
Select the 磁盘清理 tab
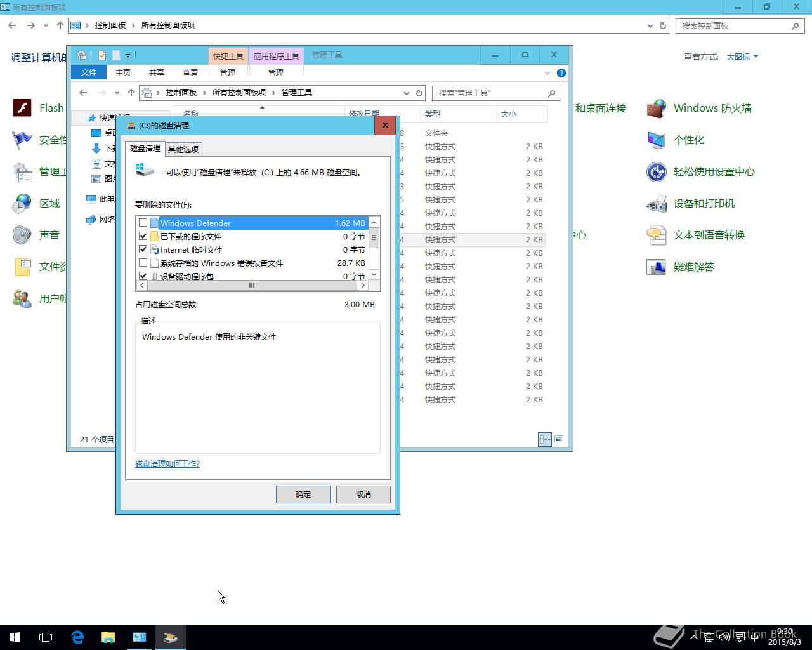pos(145,148)
